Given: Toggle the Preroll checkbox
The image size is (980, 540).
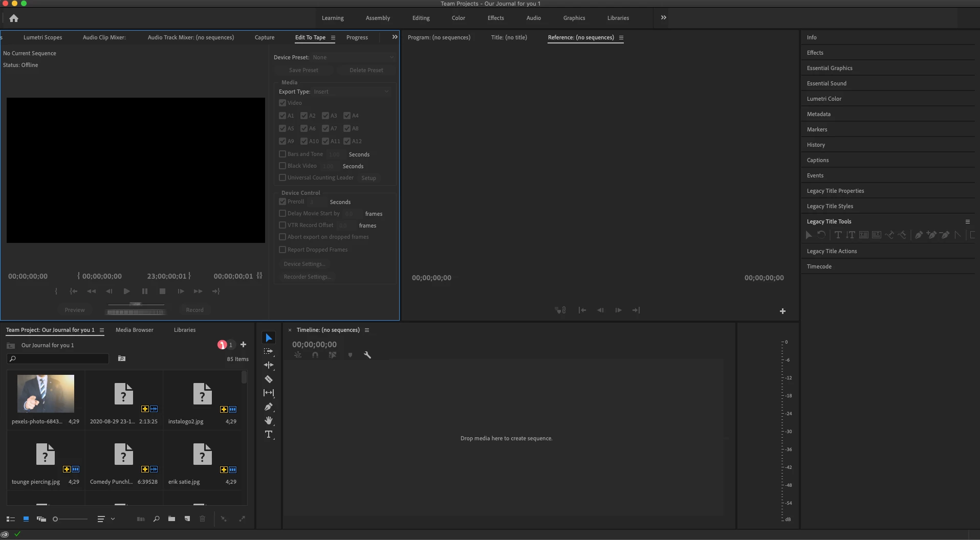Looking at the screenshot, I should tap(282, 201).
